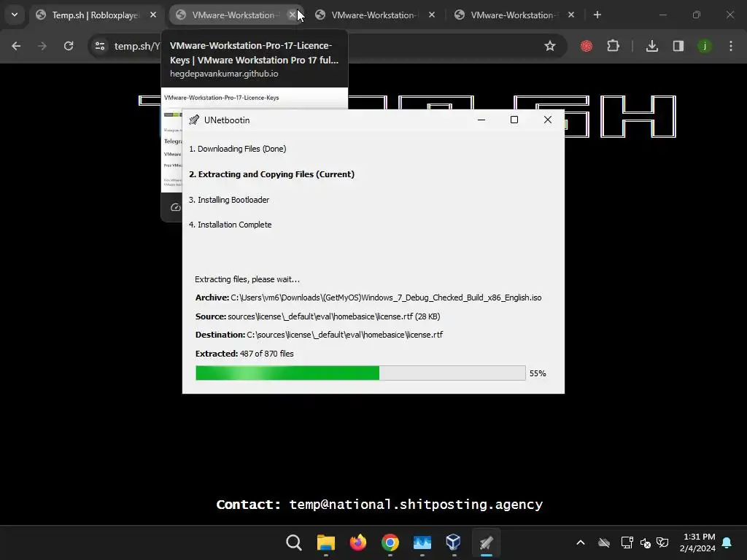Open the Extensions puzzle menu
This screenshot has width=747, height=560.
click(x=613, y=46)
